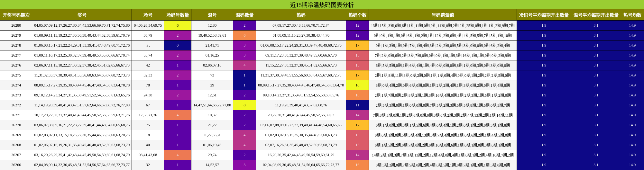The height and width of the screenshot is (170, 644).
Task: Click issue number 26276
Action: coord(16,65)
